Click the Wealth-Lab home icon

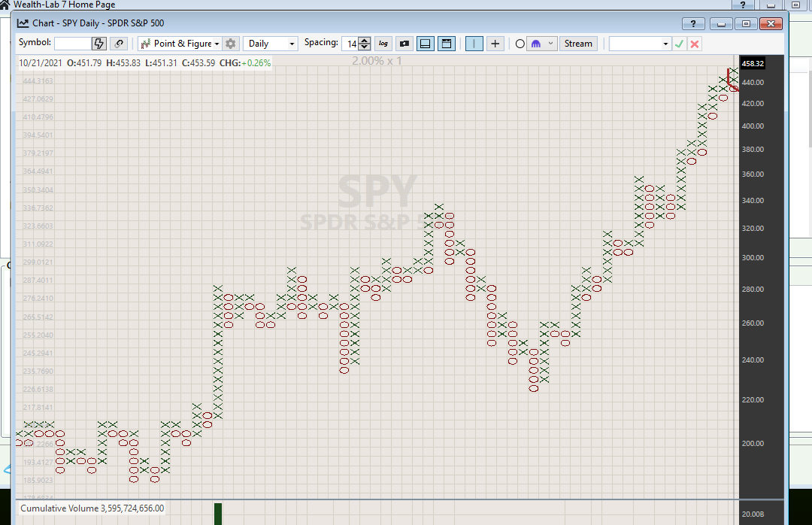5,5
